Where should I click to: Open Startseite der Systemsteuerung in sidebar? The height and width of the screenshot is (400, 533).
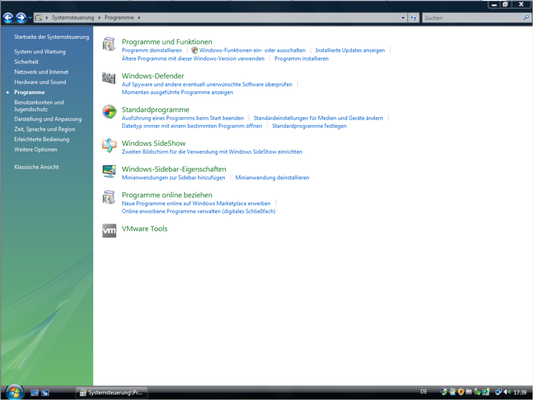tap(52, 37)
